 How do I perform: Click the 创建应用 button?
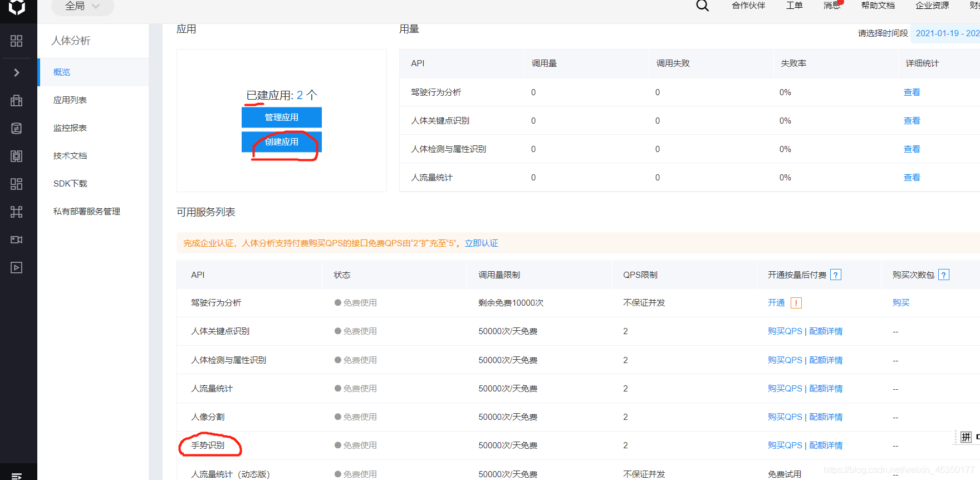(282, 142)
